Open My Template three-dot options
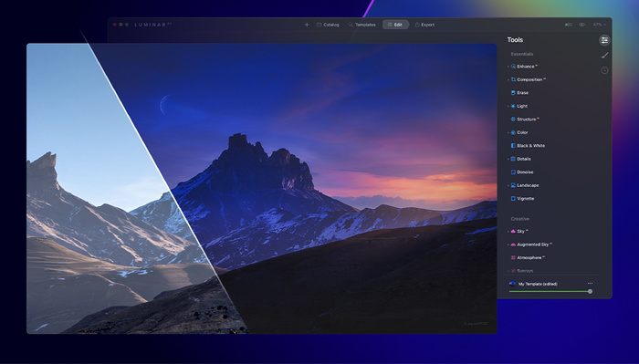 click(x=590, y=284)
